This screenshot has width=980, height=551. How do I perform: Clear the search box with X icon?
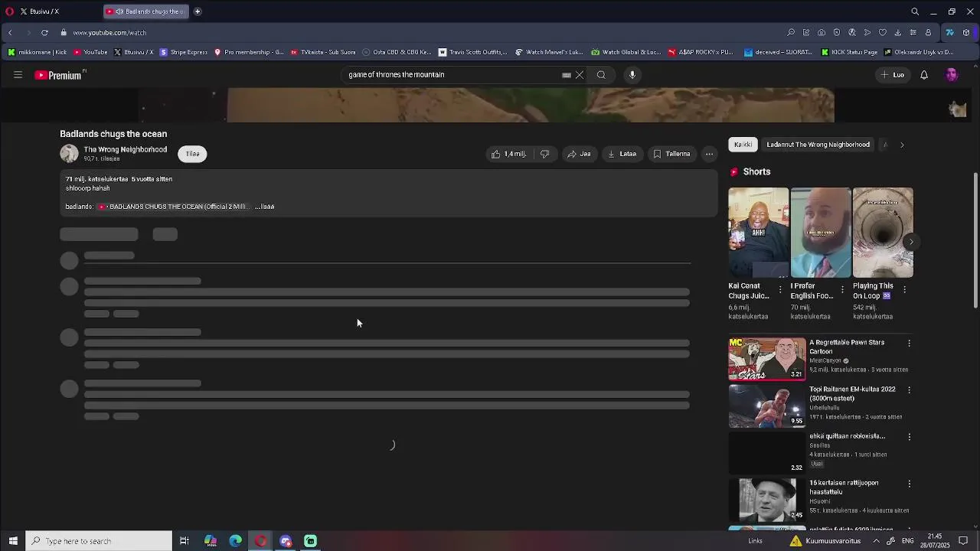pyautogui.click(x=580, y=75)
